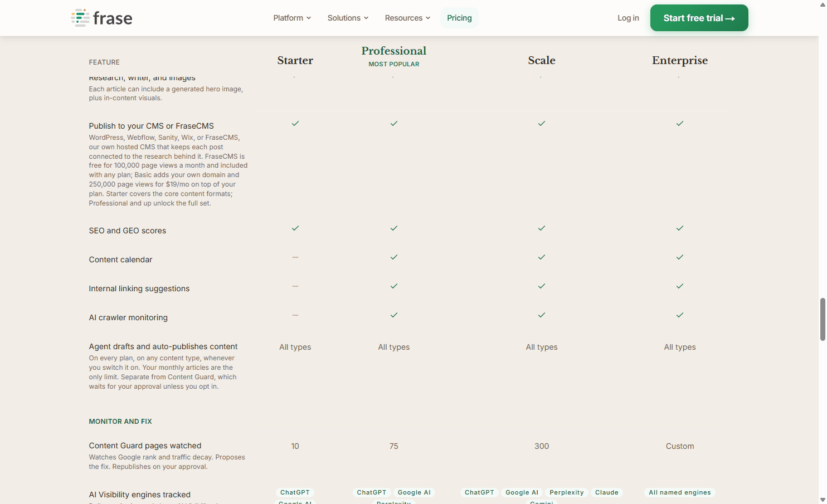Click Enterprise checkmark for Publish to CMS
This screenshot has height=504, width=827.
click(680, 124)
